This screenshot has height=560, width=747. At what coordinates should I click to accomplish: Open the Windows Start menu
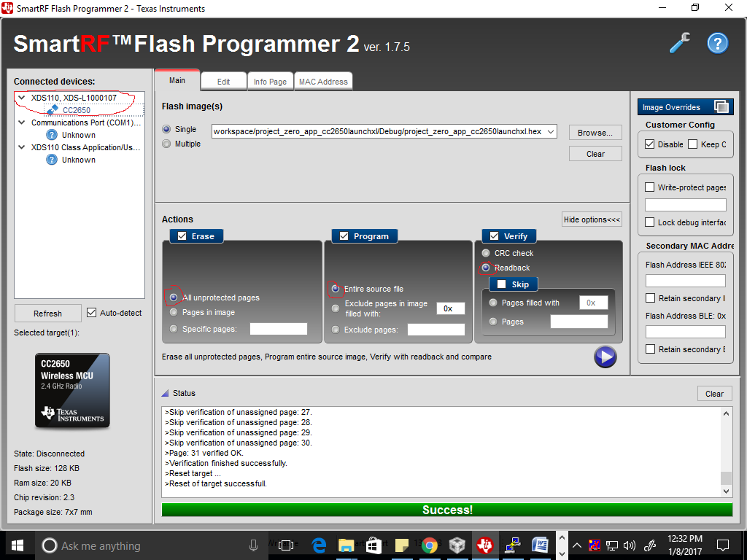click(x=18, y=545)
